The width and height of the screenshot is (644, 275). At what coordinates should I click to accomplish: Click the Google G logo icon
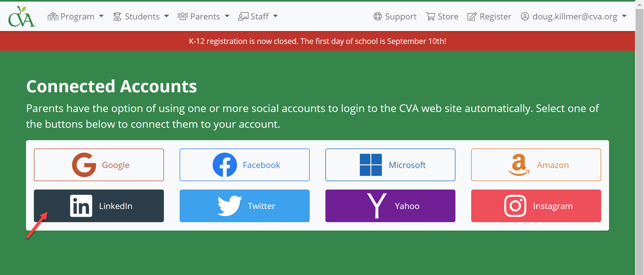point(84,165)
